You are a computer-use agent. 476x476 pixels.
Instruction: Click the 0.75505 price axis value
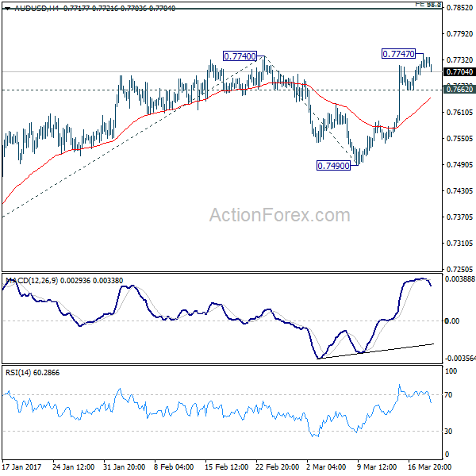coord(459,138)
